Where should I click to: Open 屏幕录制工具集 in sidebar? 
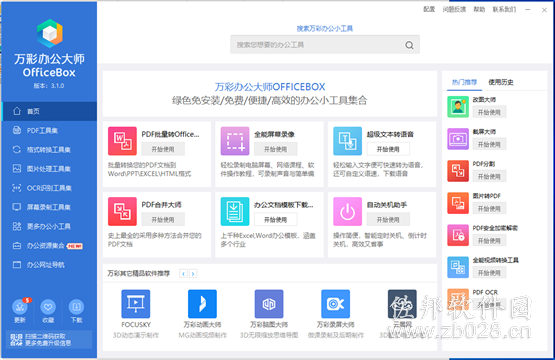(49, 207)
